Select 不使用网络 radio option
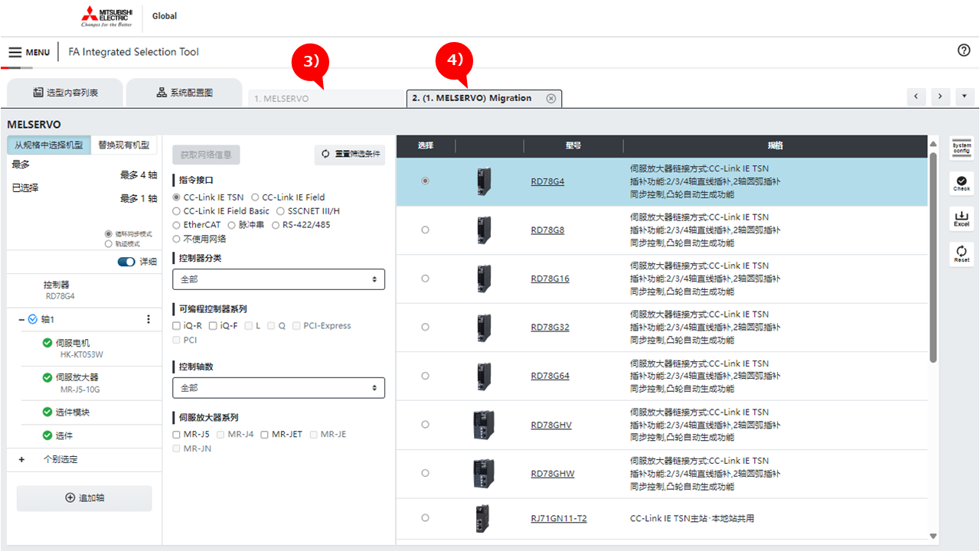This screenshot has width=980, height=551. pos(177,239)
